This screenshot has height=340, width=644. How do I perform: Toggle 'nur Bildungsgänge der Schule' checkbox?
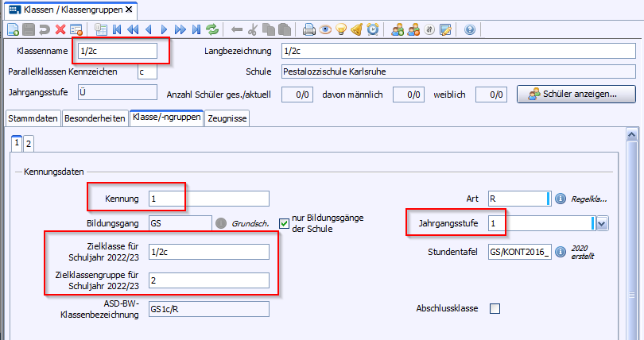(285, 223)
